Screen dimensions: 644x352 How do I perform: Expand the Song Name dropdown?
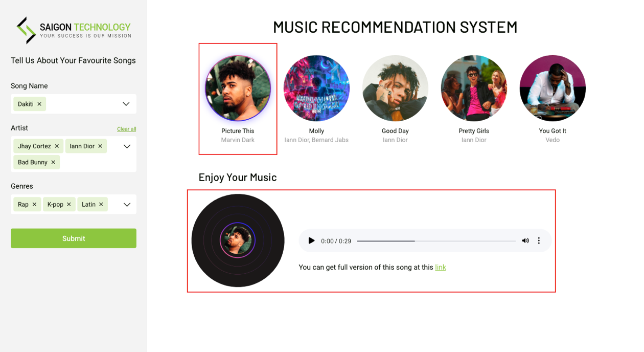click(x=126, y=104)
